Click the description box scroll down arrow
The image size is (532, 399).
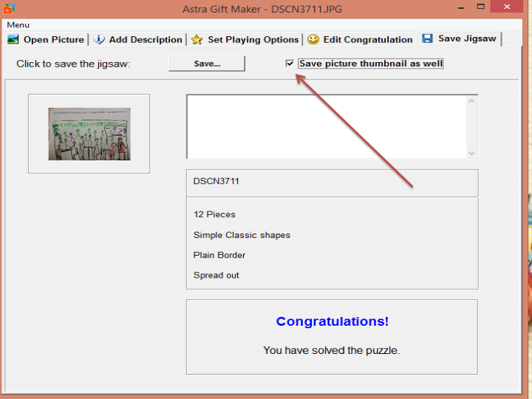tap(471, 153)
